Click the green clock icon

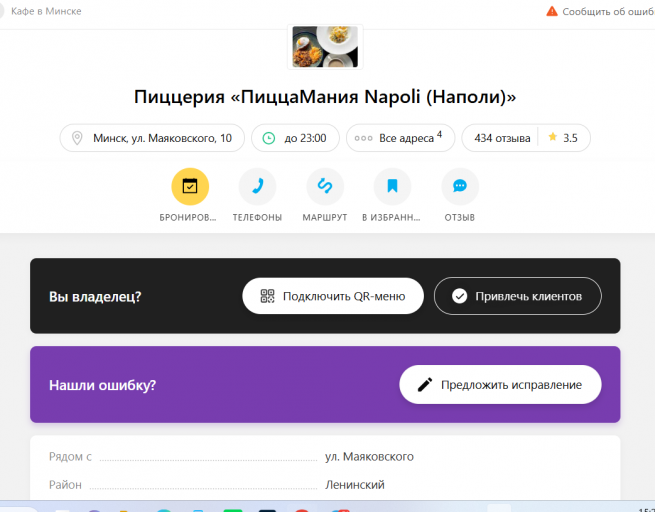(269, 138)
